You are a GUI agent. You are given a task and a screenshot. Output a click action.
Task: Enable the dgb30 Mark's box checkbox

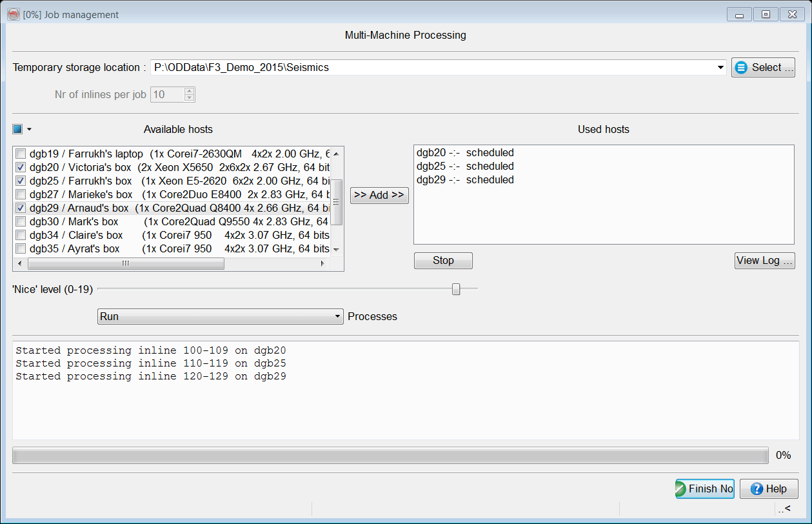(21, 222)
